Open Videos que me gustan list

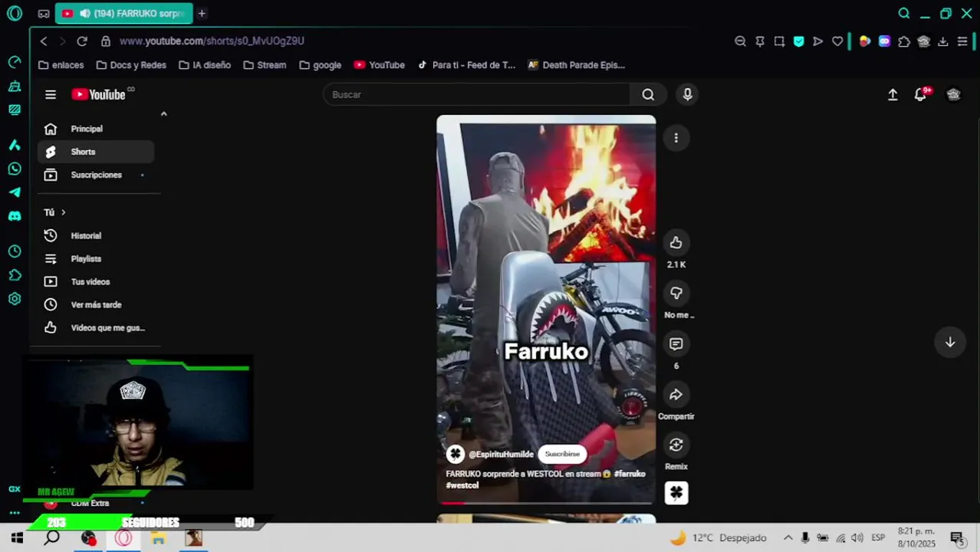pos(96,327)
